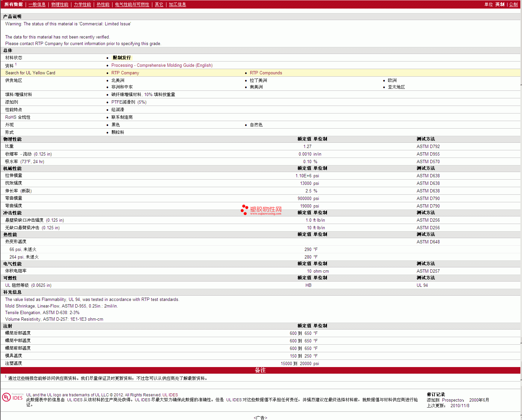Select the 电气性能与可燃性 tab
522x420 pixels.
pyautogui.click(x=132, y=5)
